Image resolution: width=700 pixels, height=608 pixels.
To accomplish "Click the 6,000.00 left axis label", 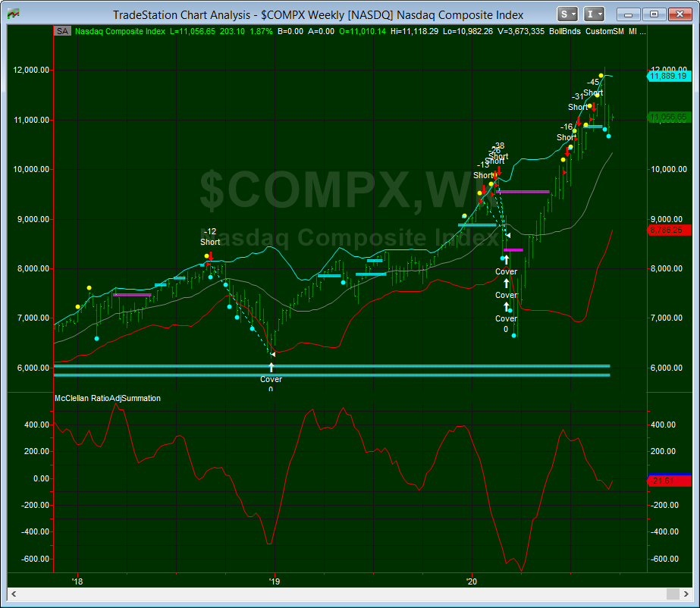I will pyautogui.click(x=33, y=368).
